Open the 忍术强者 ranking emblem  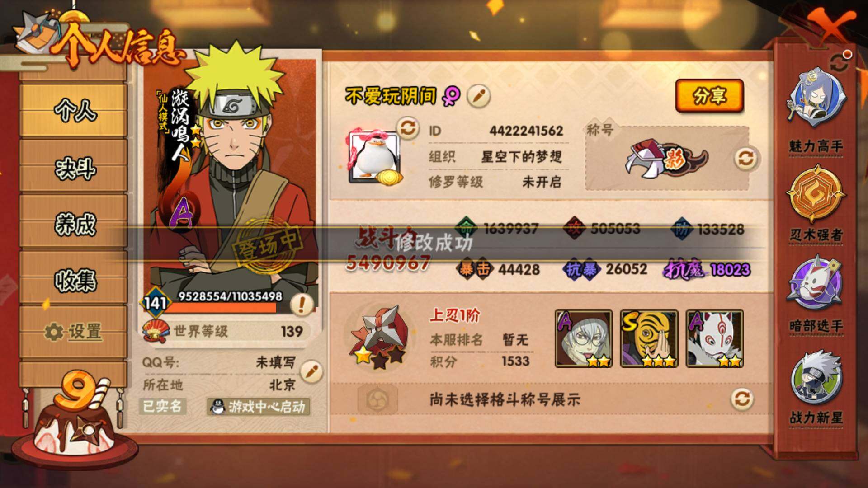tap(816, 202)
